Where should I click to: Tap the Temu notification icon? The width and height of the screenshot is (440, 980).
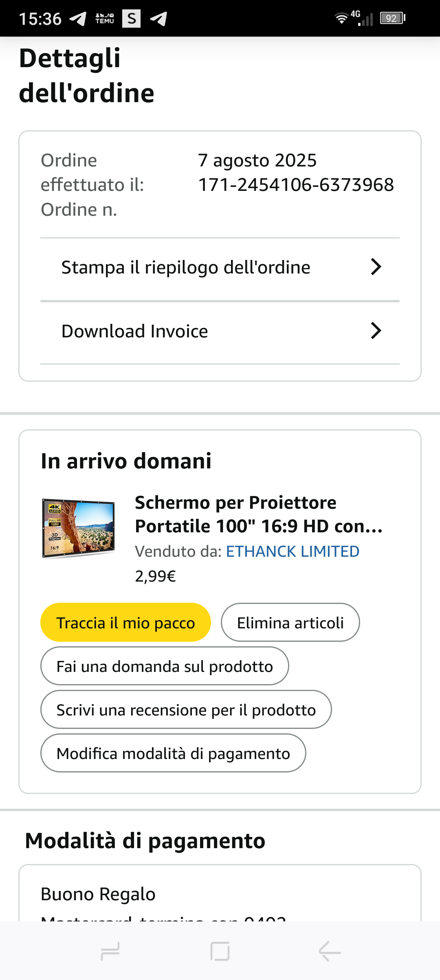pos(105,19)
